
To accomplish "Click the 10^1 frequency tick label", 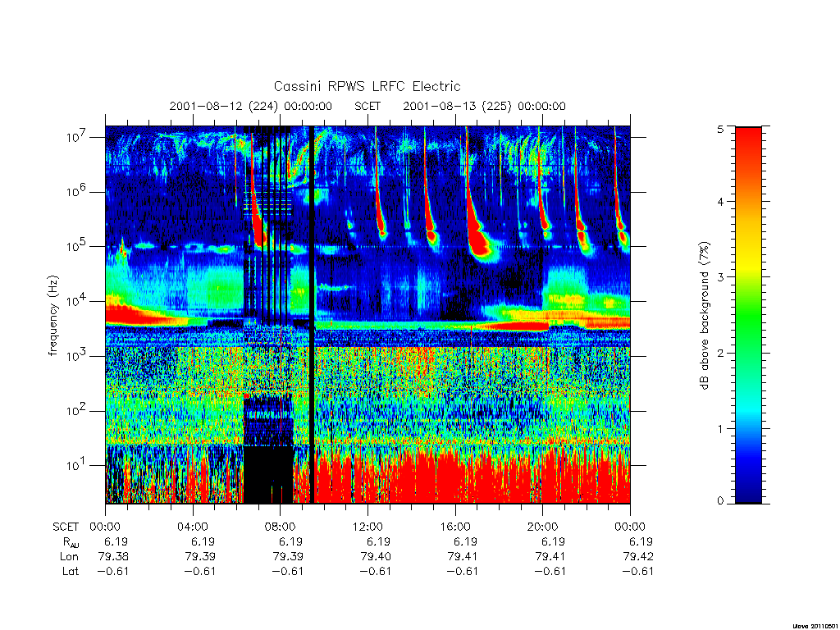I will pyautogui.click(x=76, y=466).
